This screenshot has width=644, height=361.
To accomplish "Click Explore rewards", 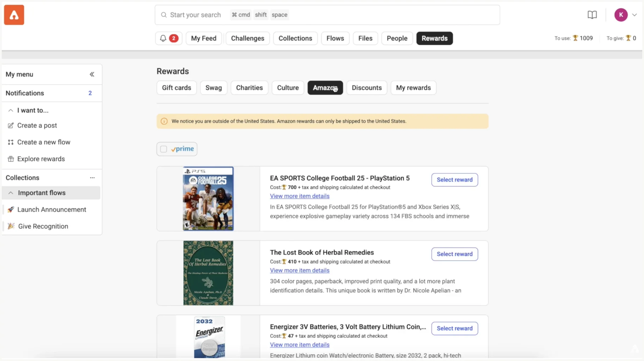I will (x=41, y=159).
